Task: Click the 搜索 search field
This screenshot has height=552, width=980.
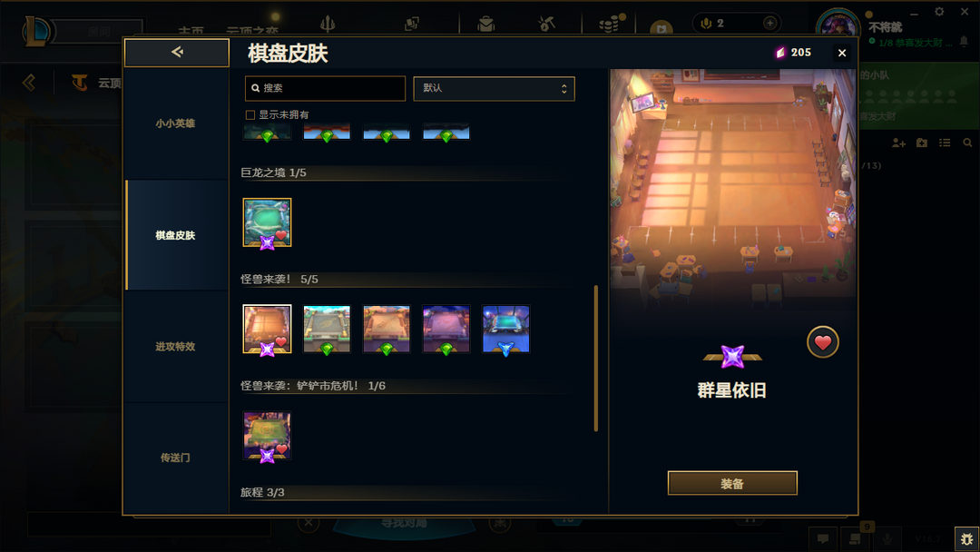Action: click(325, 89)
